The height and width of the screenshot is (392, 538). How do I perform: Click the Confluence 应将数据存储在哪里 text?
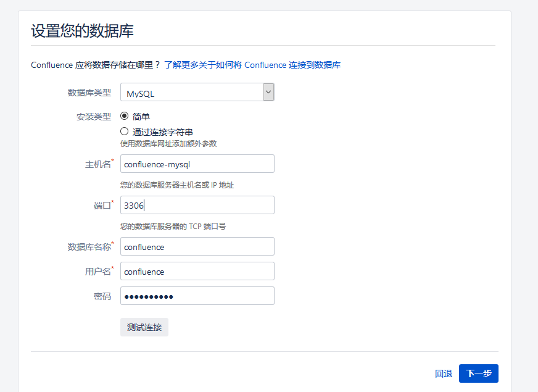click(96, 65)
